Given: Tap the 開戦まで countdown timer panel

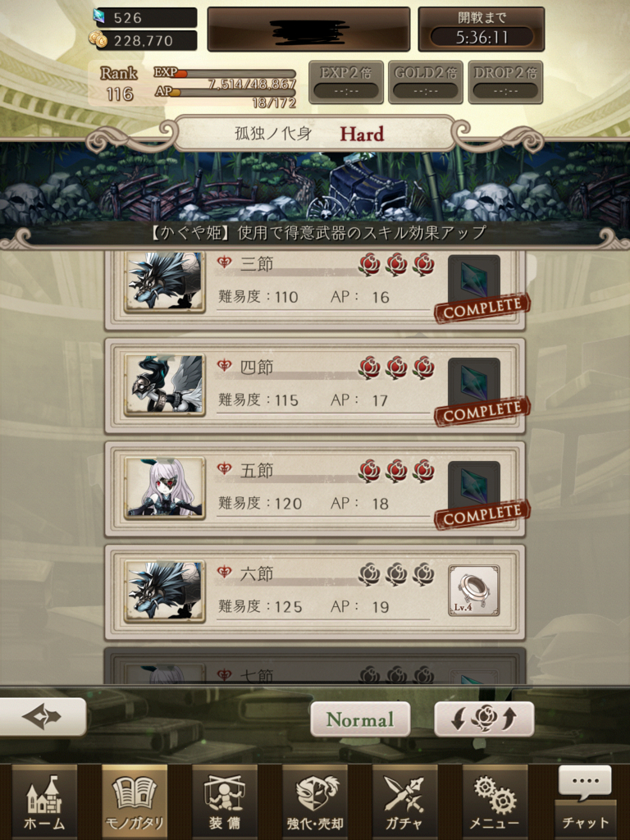Looking at the screenshot, I should pos(481,30).
